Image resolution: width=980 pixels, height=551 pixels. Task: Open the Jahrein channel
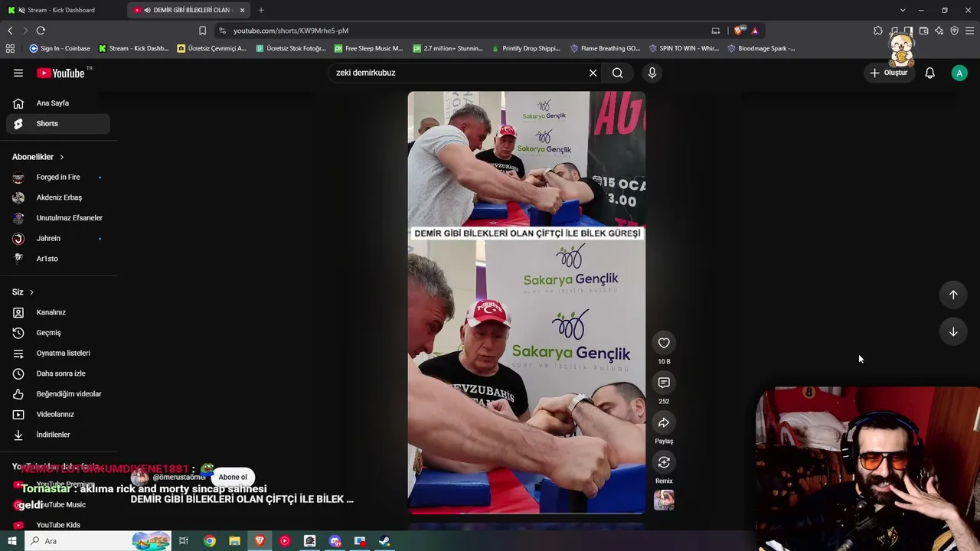(58, 238)
